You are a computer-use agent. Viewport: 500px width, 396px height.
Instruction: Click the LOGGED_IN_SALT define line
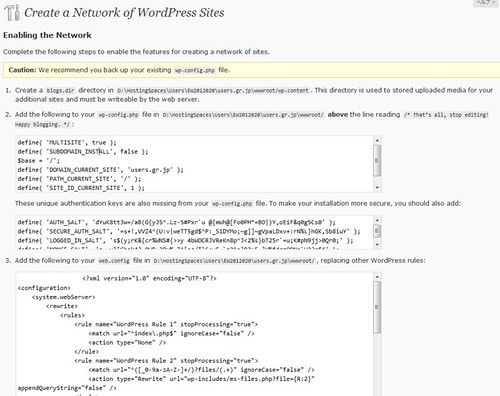click(185, 240)
